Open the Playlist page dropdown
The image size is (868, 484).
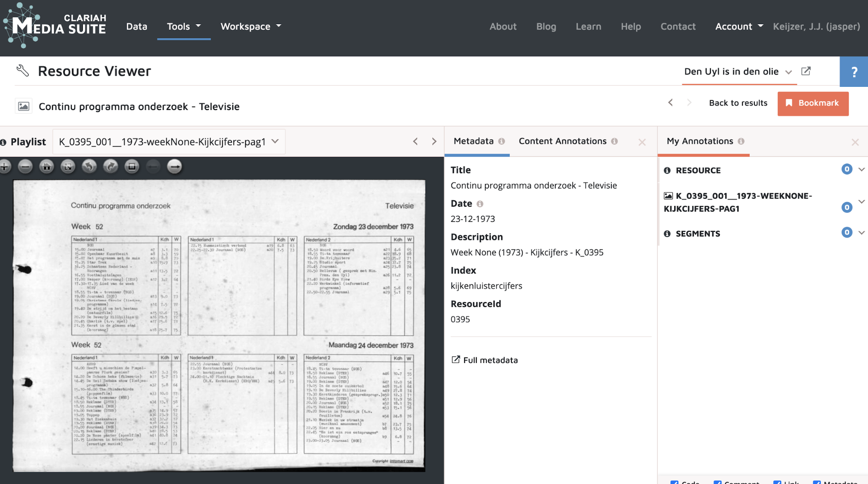(169, 142)
